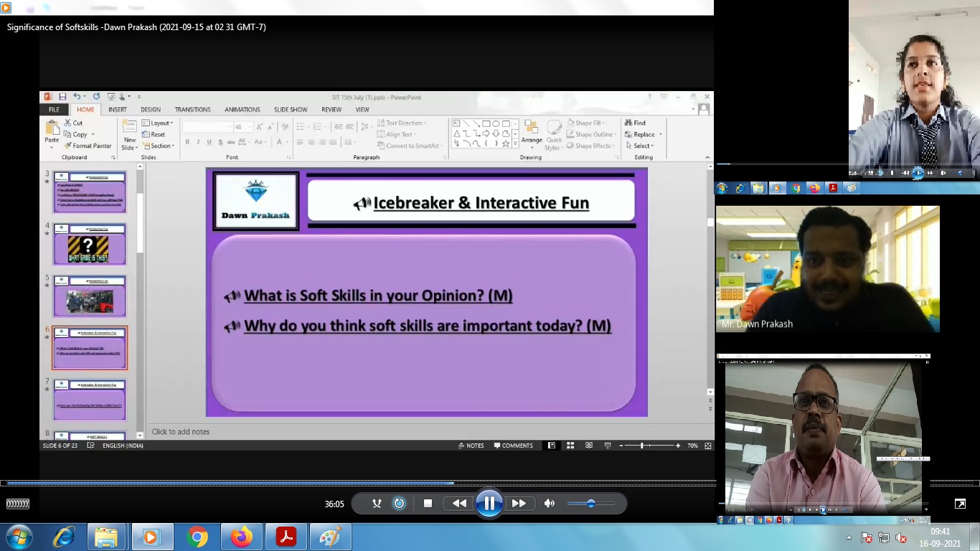Open the SLIDE SHOW ribbon tab
Viewport: 980px width, 551px height.
(290, 110)
